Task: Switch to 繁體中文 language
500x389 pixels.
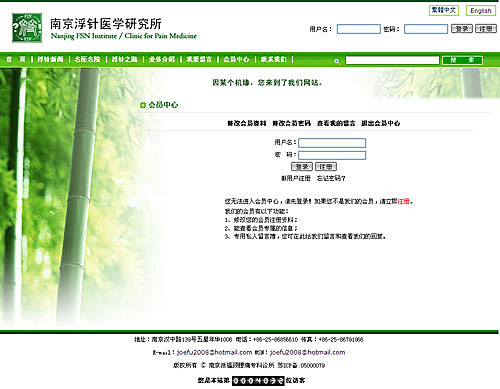Action: point(444,10)
